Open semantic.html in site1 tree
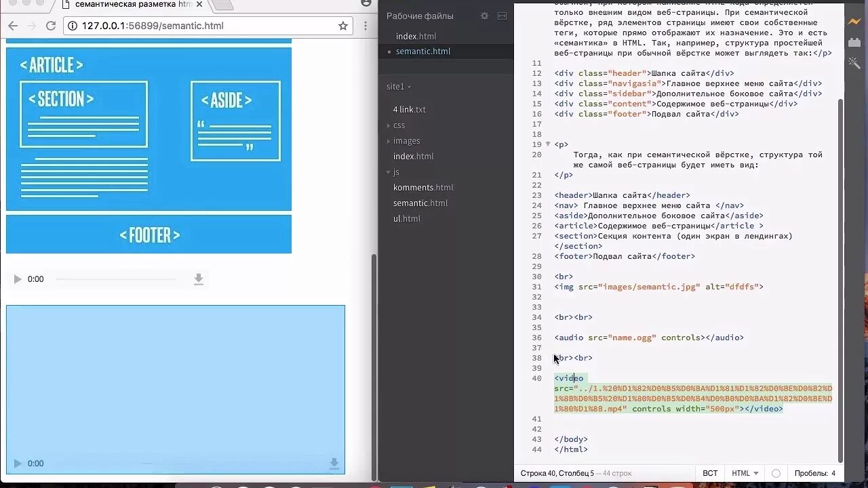Image resolution: width=868 pixels, height=488 pixels. pyautogui.click(x=420, y=203)
